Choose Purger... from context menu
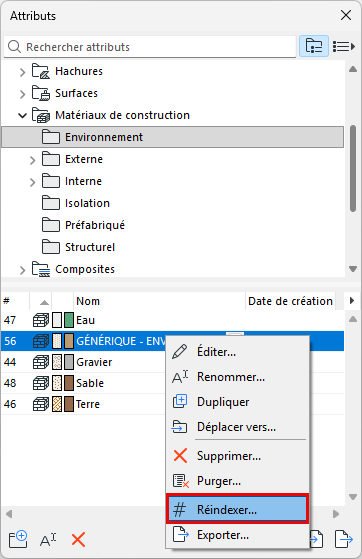 [237, 481]
